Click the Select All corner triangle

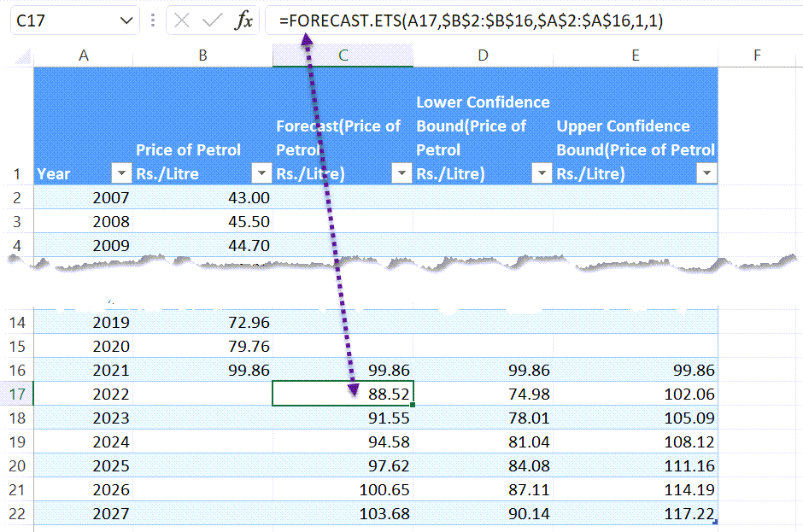tap(23, 56)
